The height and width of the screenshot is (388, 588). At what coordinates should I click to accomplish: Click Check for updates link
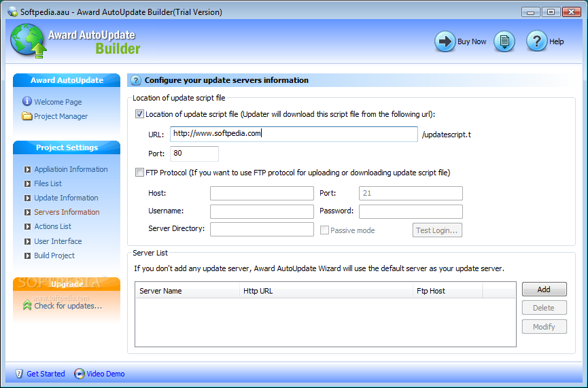click(x=68, y=306)
